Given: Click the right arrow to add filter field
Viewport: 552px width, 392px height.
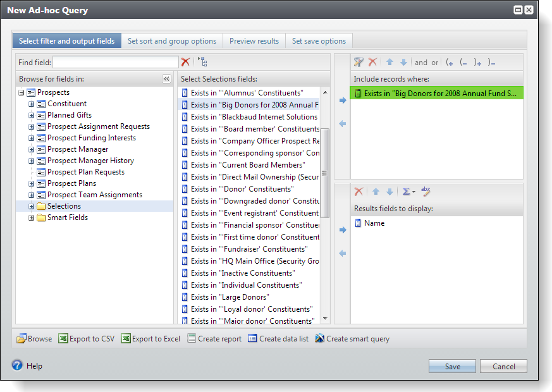Looking at the screenshot, I should coord(343,100).
